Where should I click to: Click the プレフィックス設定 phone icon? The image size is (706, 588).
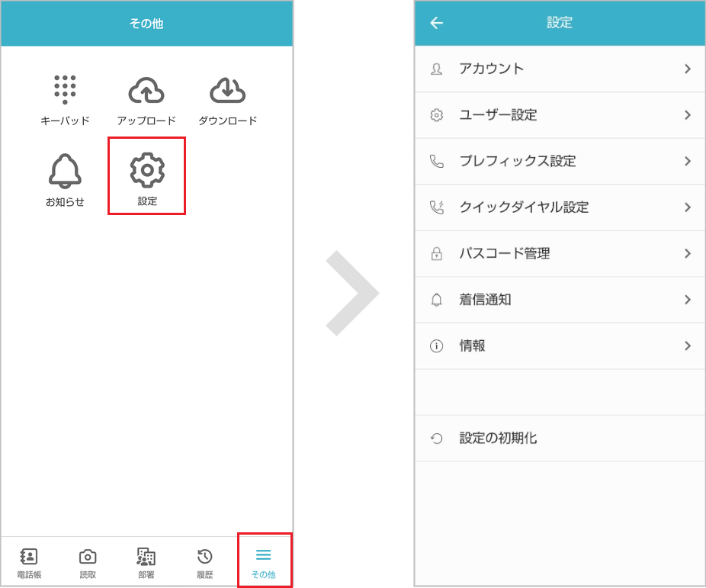[436, 161]
